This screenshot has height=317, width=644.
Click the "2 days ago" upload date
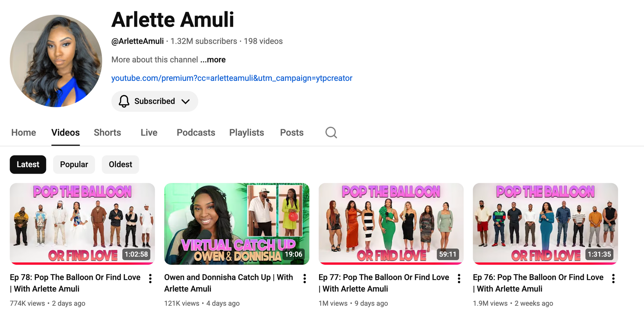[x=69, y=303]
